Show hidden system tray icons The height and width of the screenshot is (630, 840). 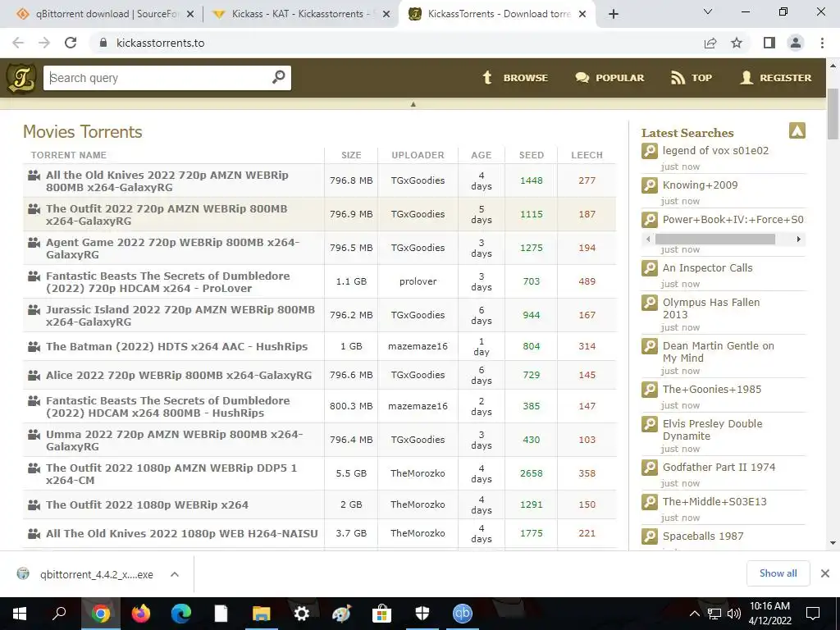[694, 614]
